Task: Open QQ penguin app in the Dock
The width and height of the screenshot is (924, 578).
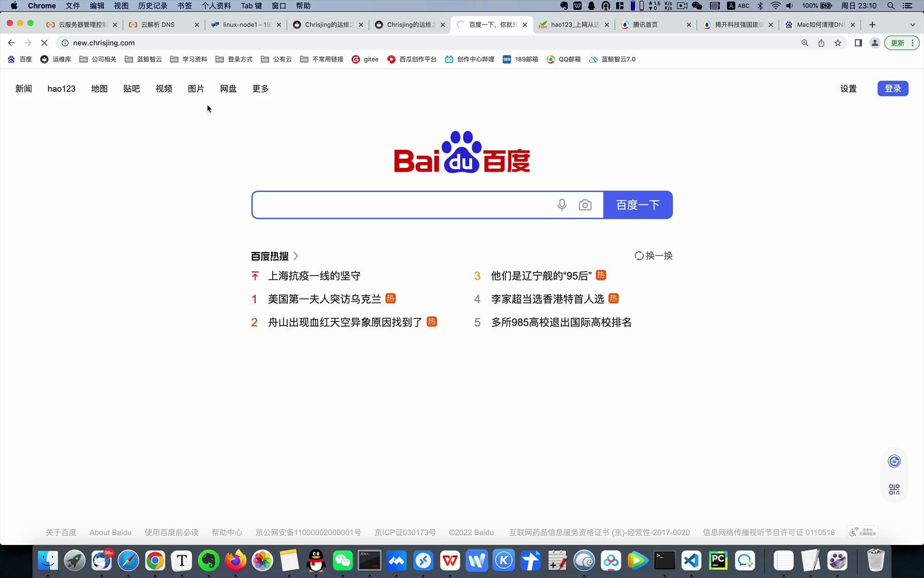Action: tap(316, 560)
